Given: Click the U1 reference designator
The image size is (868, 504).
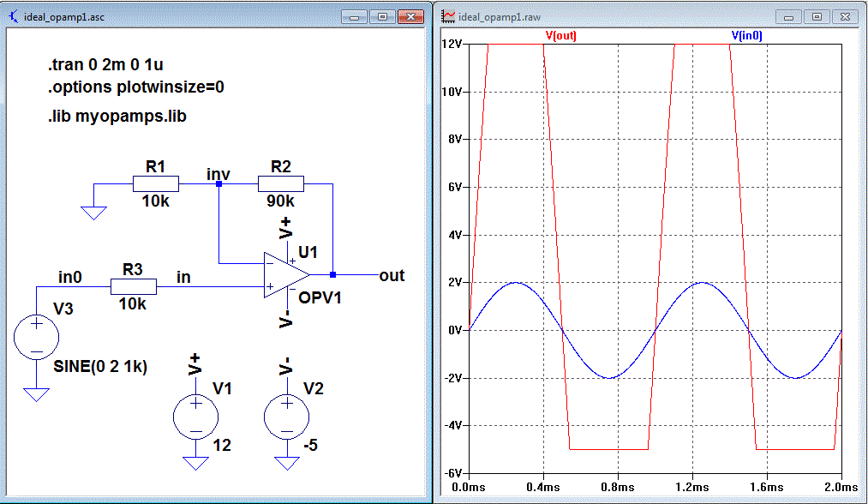Looking at the screenshot, I should point(308,253).
